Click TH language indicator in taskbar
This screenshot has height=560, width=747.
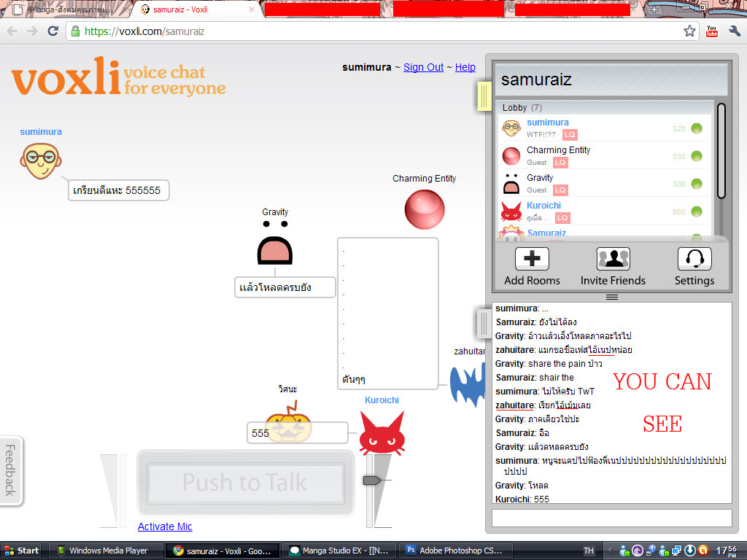pyautogui.click(x=589, y=551)
